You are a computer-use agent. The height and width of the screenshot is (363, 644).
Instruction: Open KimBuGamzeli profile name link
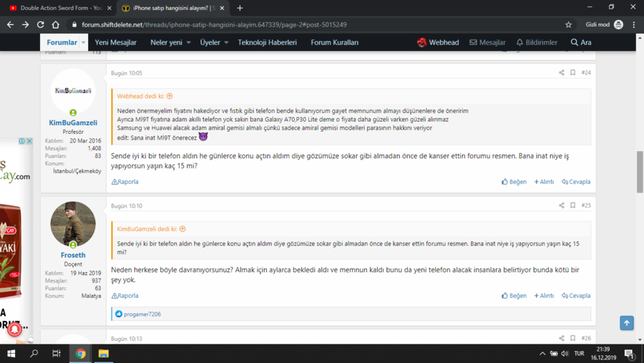point(73,122)
